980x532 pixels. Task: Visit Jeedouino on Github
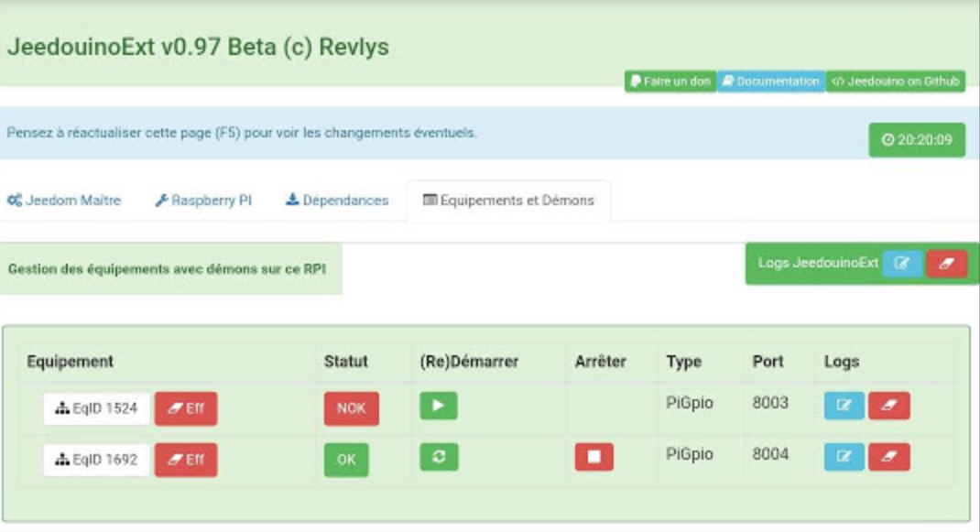tap(895, 81)
